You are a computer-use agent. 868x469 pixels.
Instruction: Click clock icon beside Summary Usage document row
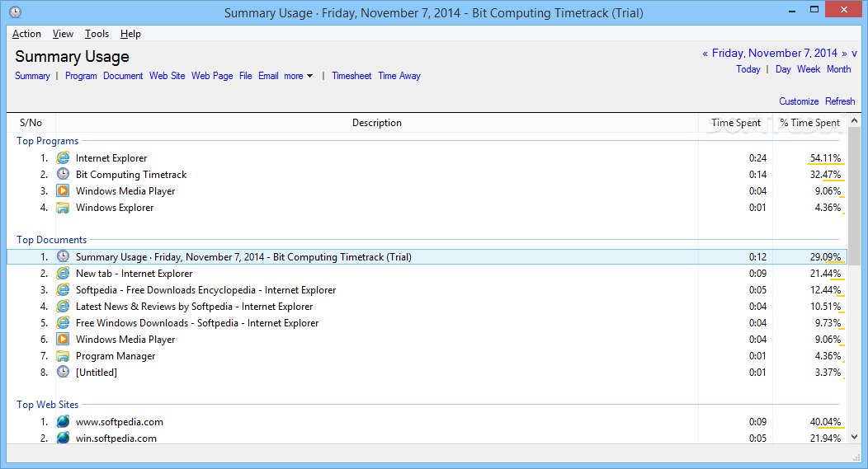point(63,256)
